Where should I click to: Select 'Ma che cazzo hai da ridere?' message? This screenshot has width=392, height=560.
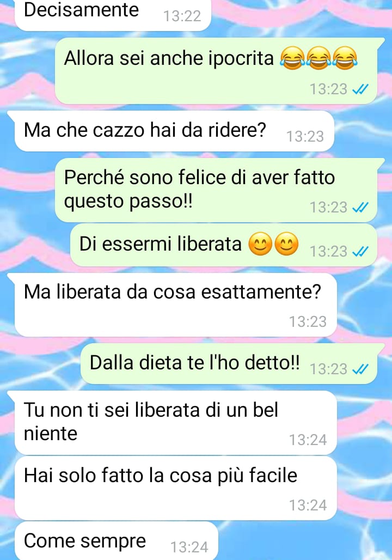[x=174, y=131]
